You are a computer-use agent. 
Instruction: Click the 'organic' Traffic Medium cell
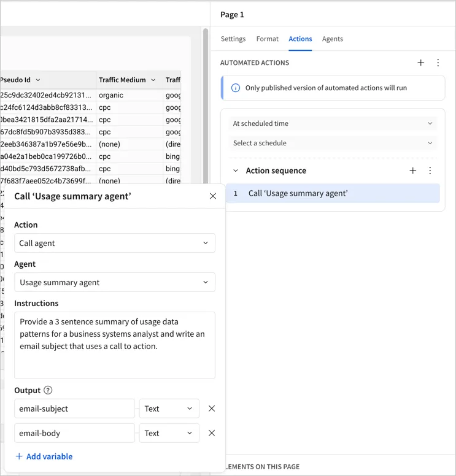tap(129, 95)
